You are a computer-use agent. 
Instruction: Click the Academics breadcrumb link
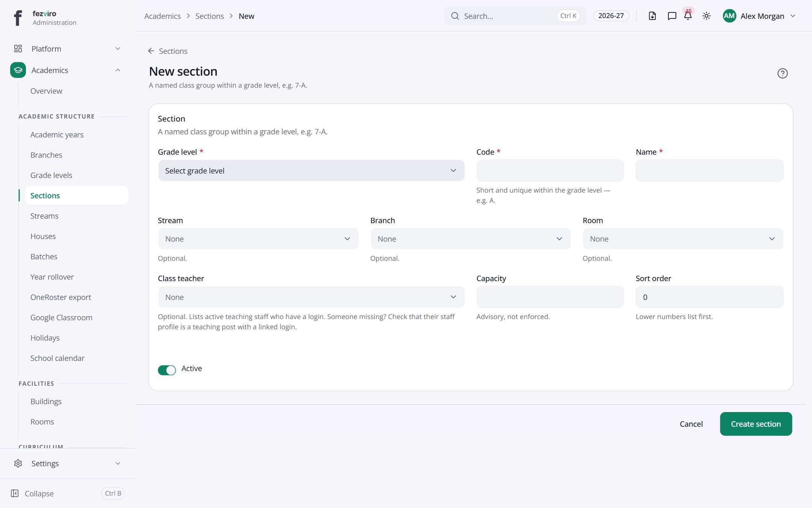162,16
